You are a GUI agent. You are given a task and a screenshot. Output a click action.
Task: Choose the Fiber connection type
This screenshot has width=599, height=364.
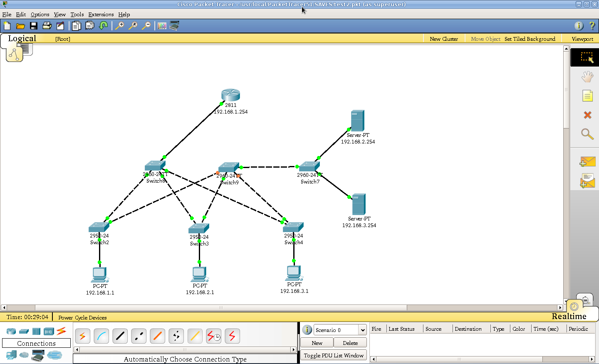coord(157,336)
